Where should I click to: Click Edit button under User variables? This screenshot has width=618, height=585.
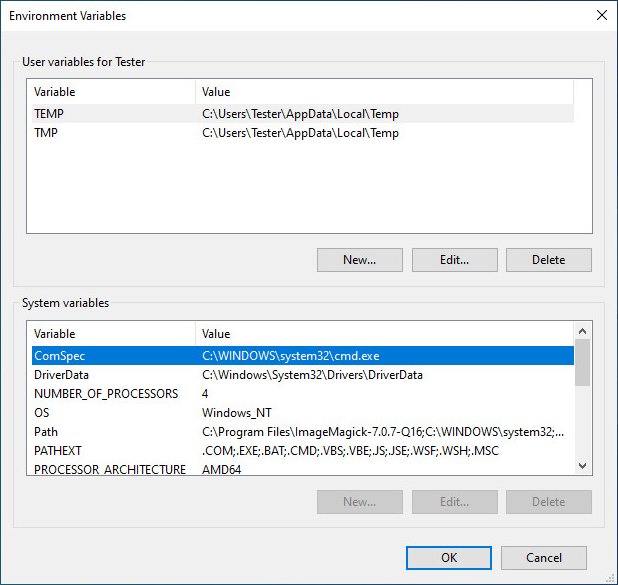click(x=454, y=260)
